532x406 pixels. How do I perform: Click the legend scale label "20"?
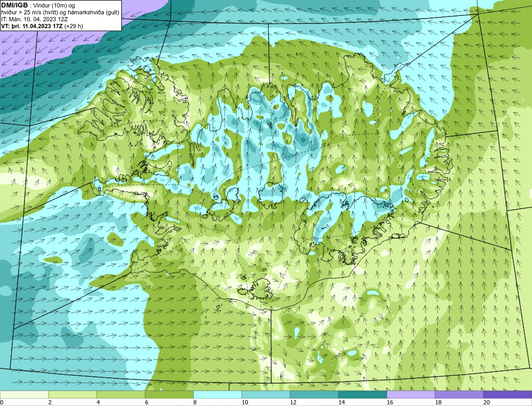pyautogui.click(x=487, y=402)
